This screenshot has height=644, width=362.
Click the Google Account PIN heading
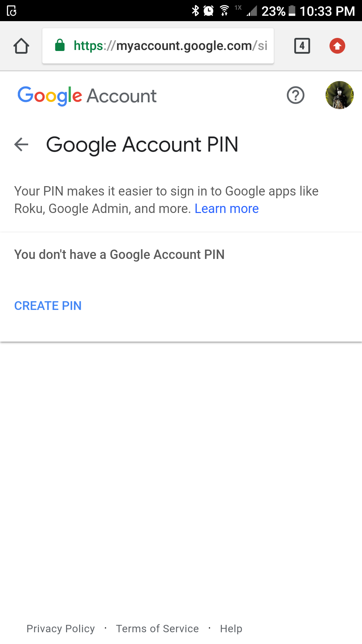142,145
